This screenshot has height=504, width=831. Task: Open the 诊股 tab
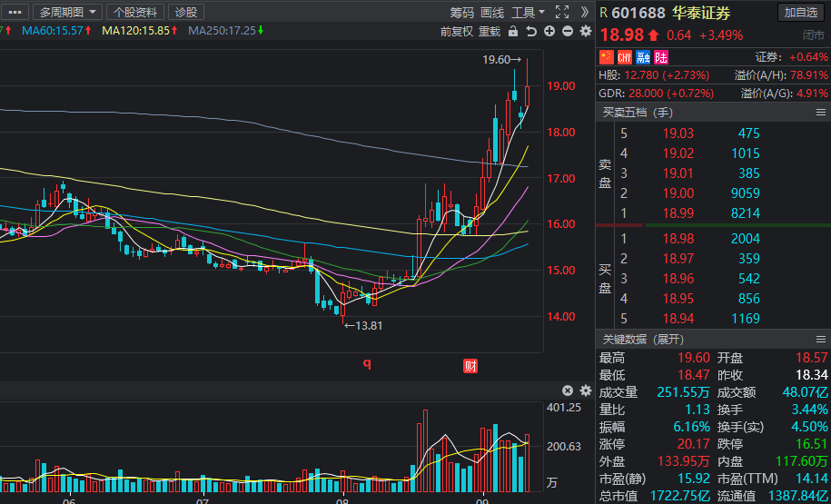click(x=186, y=12)
